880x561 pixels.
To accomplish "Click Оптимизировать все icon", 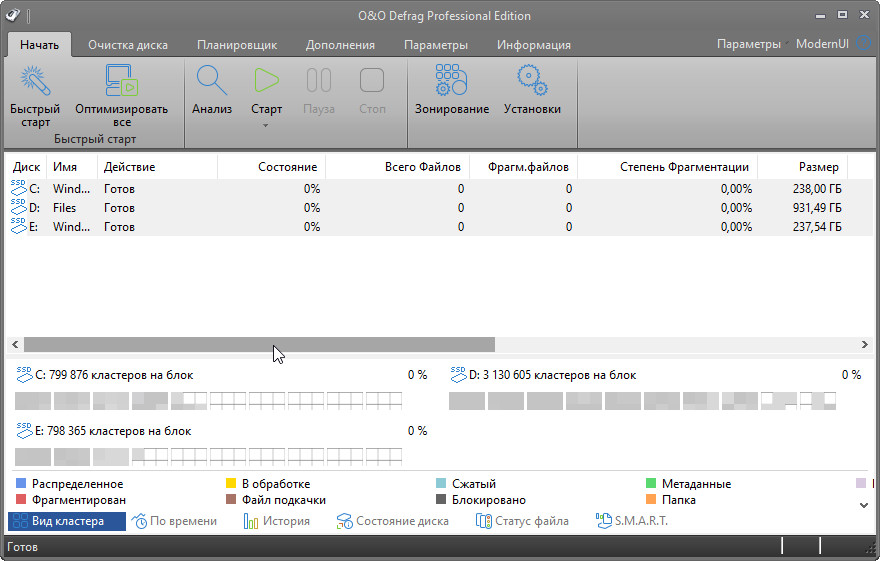I will pos(121,81).
